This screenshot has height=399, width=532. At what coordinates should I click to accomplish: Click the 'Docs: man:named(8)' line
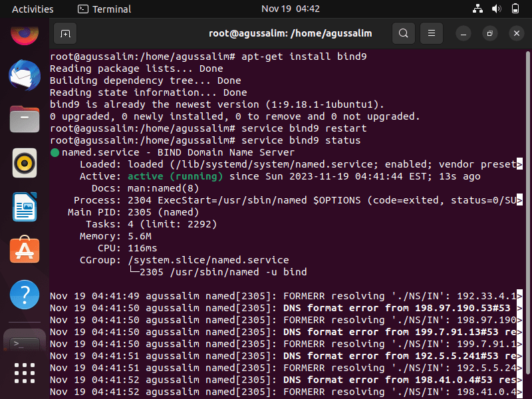coord(145,188)
